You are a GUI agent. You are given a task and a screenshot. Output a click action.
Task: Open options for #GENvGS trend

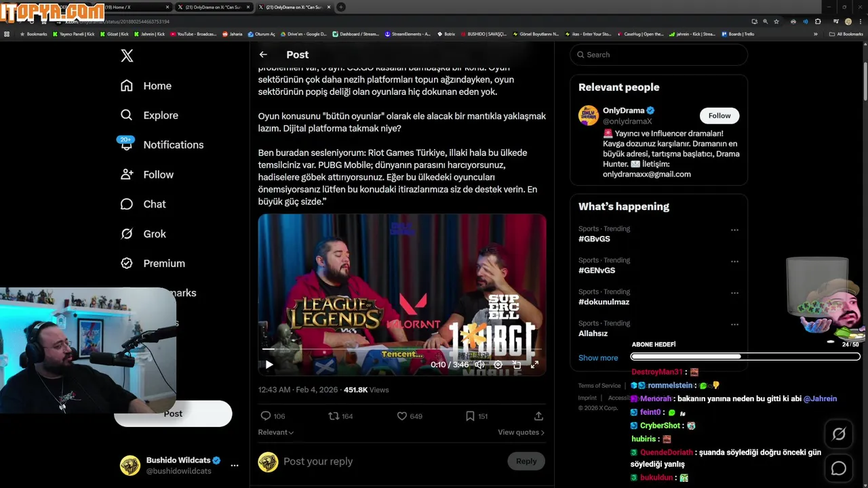point(734,262)
